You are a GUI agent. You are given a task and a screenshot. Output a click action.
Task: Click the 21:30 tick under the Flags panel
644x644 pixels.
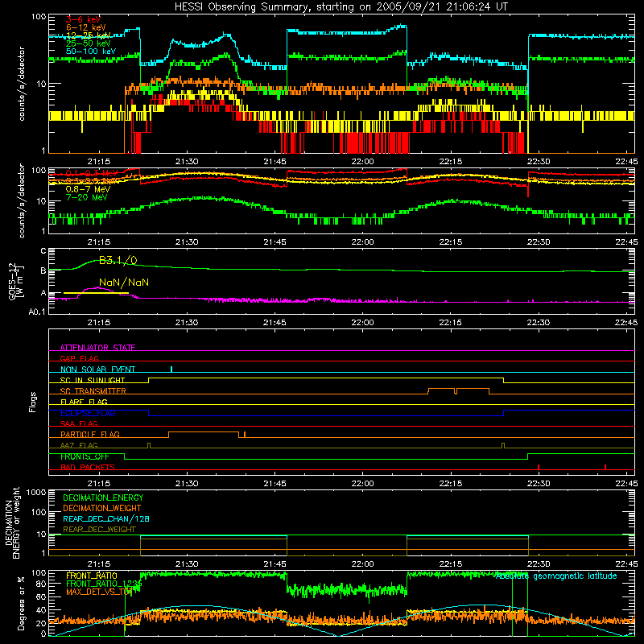point(187,484)
